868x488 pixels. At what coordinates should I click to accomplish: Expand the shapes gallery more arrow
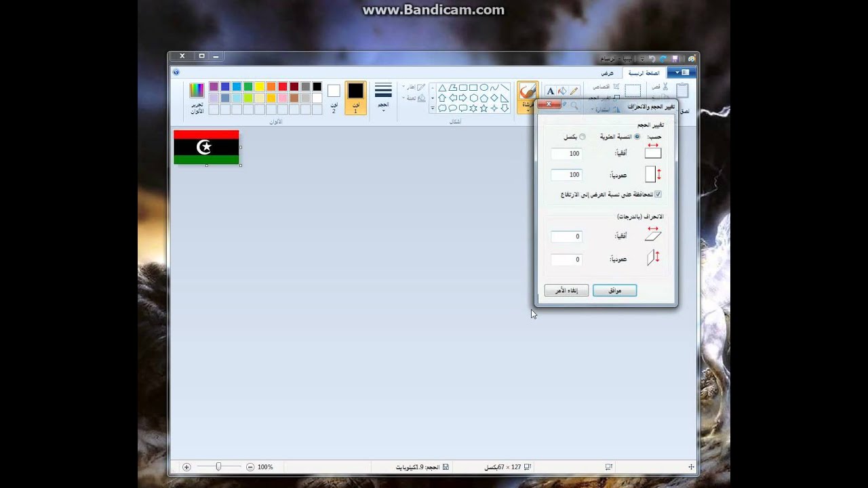tap(433, 108)
